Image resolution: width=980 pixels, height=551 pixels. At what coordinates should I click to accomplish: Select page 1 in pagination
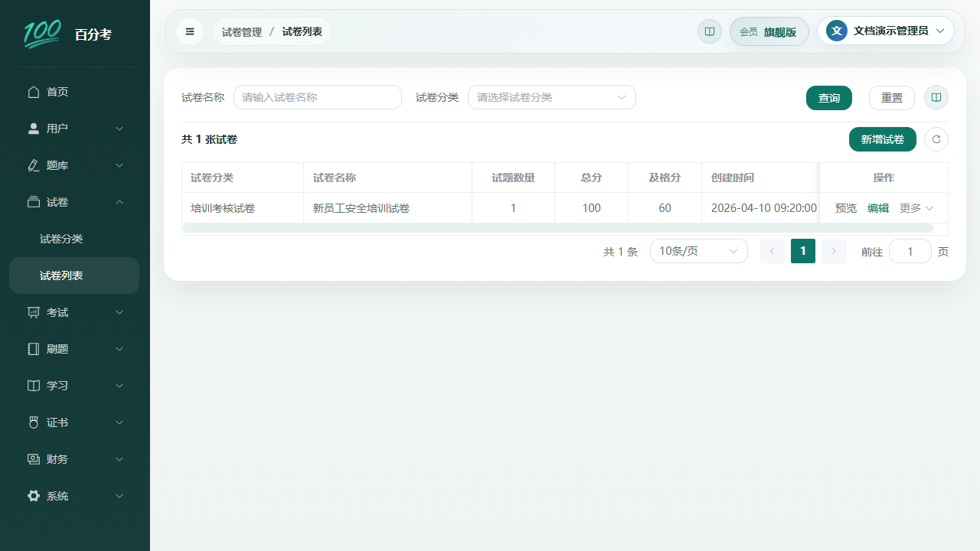(803, 251)
